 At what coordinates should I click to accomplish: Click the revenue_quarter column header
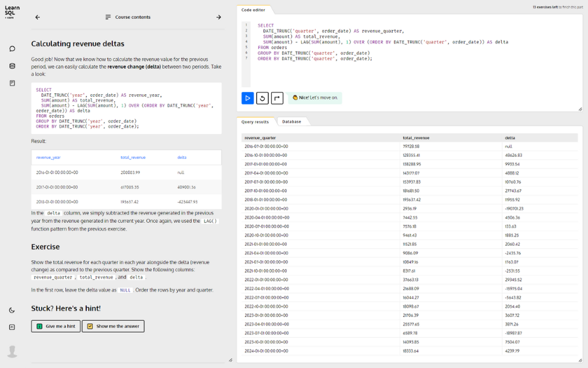[x=260, y=138]
